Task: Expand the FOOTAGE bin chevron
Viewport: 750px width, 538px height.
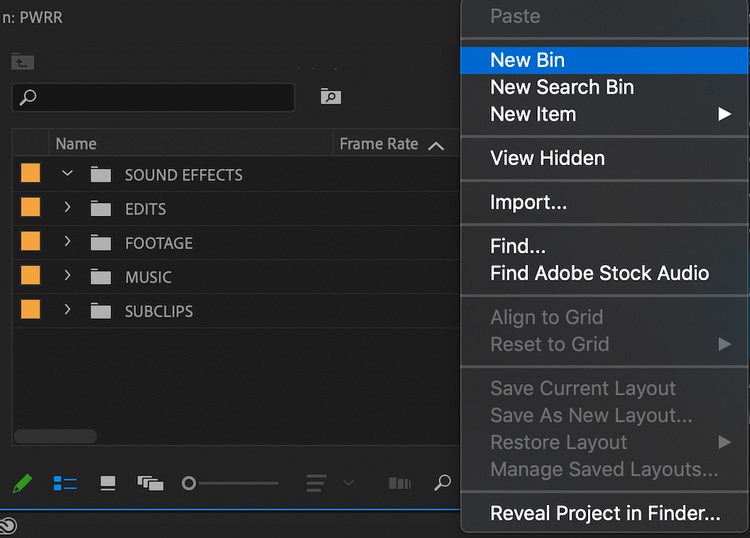Action: tap(67, 241)
